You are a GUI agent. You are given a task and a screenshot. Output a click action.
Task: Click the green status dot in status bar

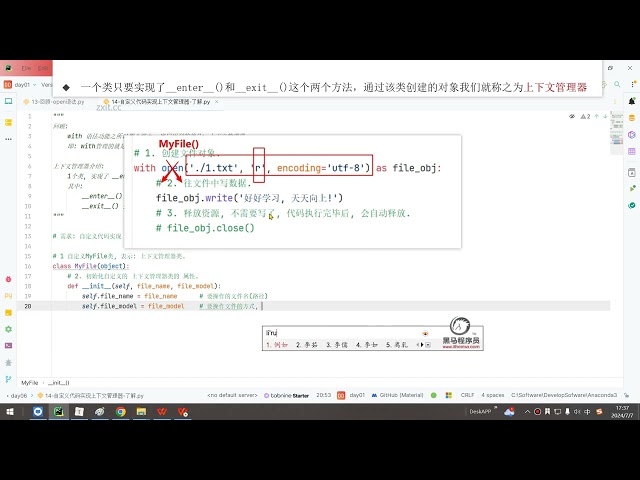coord(433,395)
